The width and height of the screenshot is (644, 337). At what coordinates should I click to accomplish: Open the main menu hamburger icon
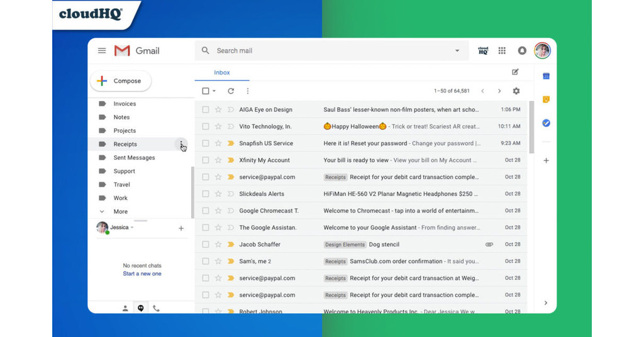[x=102, y=50]
